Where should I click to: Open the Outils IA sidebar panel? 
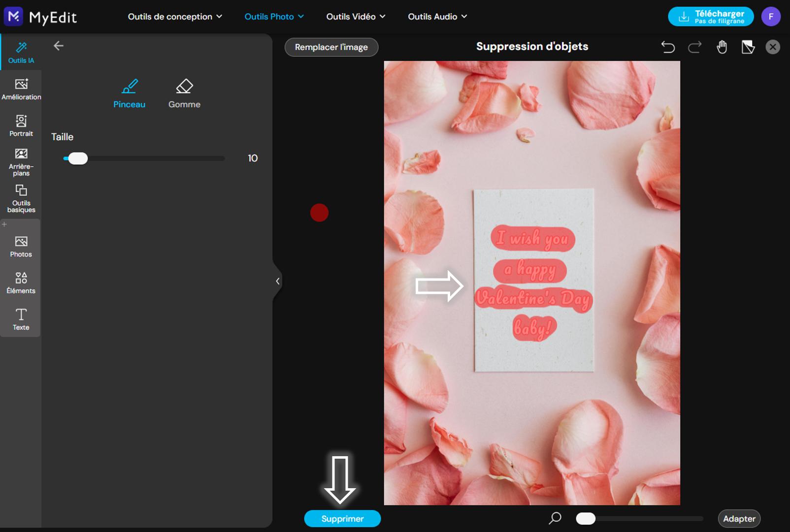(x=21, y=52)
